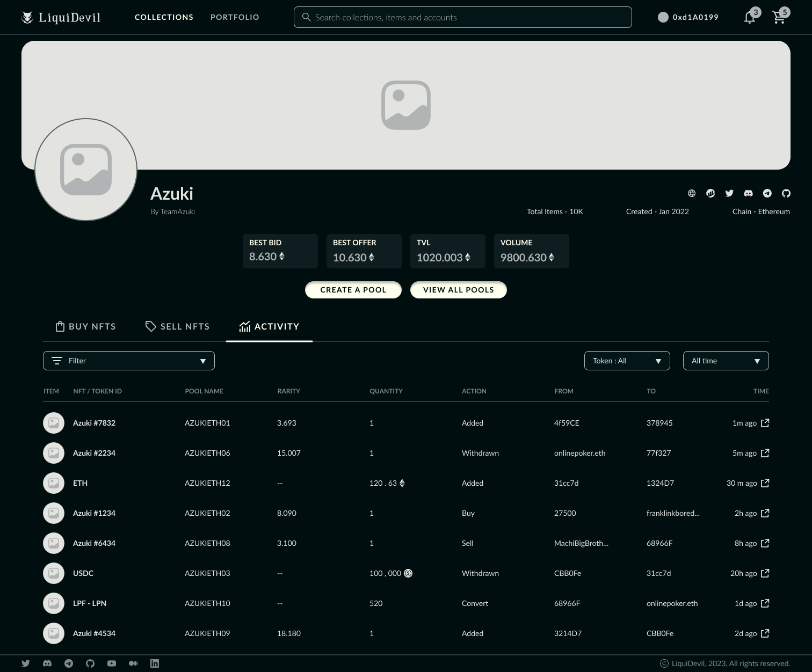Image resolution: width=812 pixels, height=672 pixels.
Task: Click the TVL 1020.003 stat card
Action: 448,251
